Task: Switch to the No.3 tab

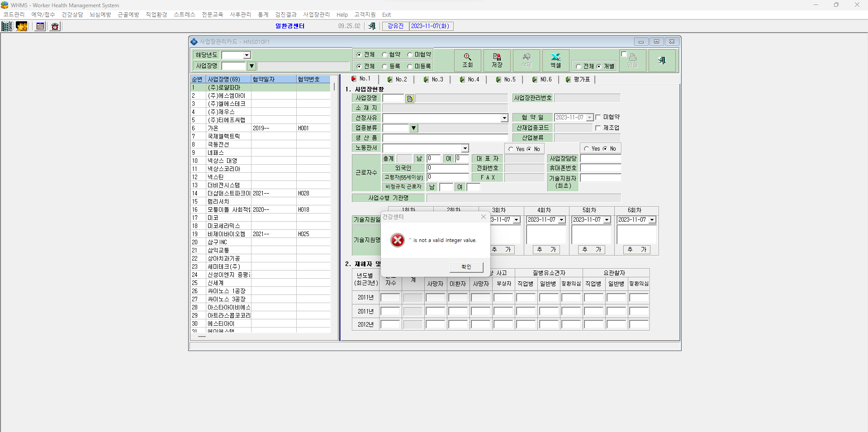Action: pyautogui.click(x=433, y=79)
